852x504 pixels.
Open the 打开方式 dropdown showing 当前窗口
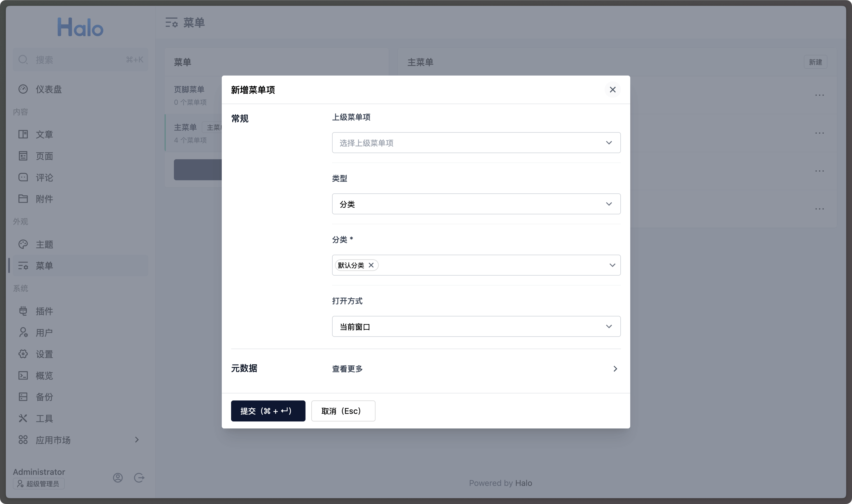[x=476, y=326]
